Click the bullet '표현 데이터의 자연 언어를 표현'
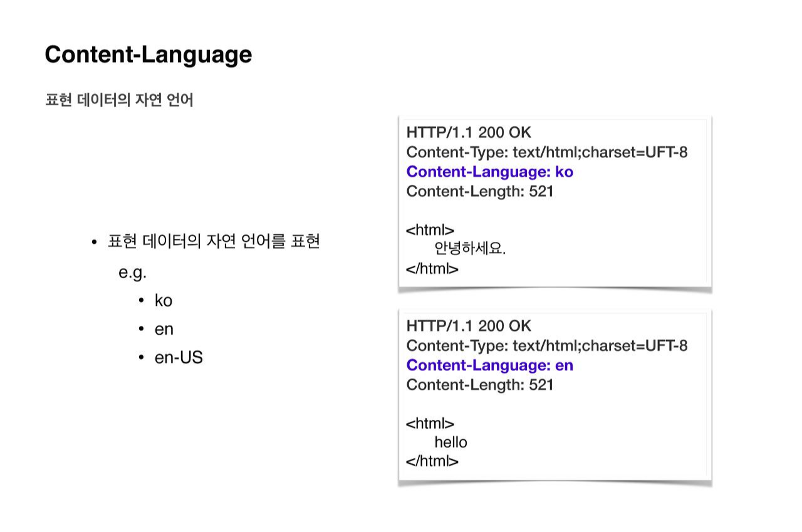 [x=214, y=241]
